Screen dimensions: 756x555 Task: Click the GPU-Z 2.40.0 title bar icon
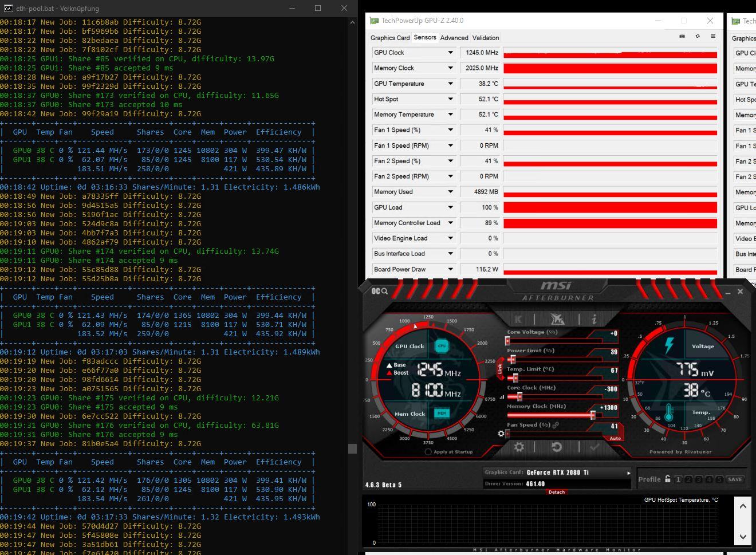pos(375,21)
